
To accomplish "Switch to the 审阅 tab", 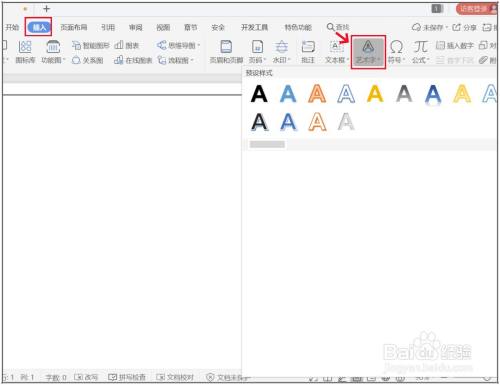I will (x=136, y=27).
